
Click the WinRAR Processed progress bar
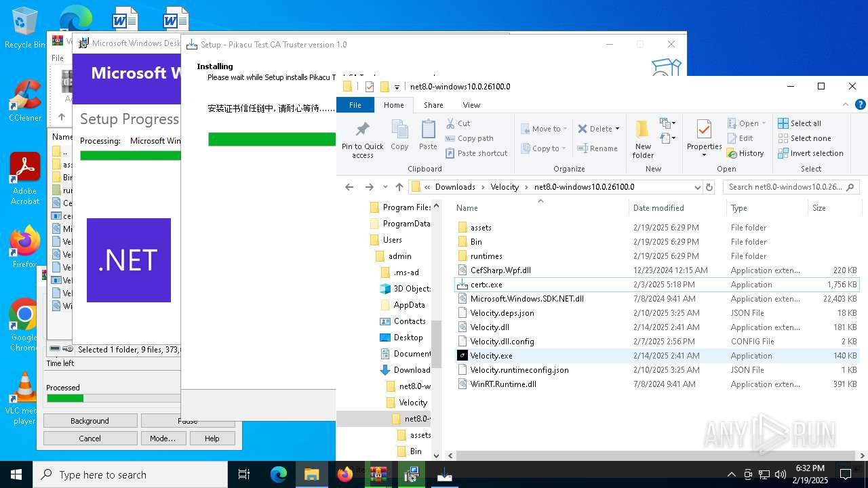[x=113, y=398]
